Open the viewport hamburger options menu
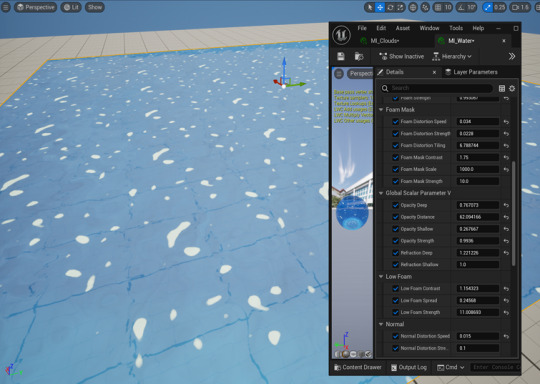 [x=6, y=7]
